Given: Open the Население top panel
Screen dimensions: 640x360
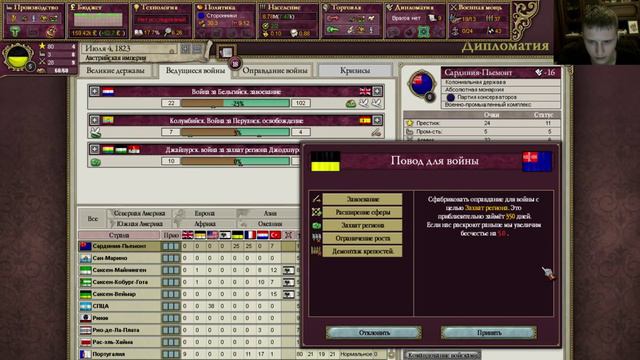Looking at the screenshot, I should click(288, 20).
